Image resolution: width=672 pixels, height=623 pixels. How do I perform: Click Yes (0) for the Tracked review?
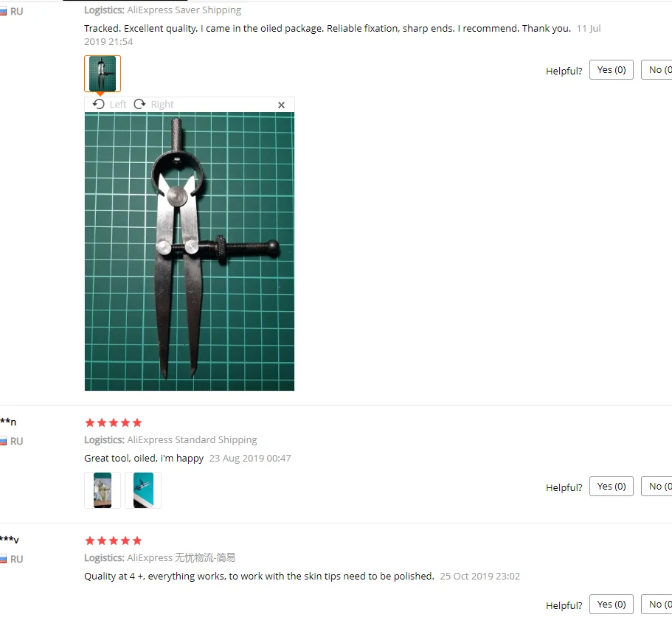click(611, 70)
